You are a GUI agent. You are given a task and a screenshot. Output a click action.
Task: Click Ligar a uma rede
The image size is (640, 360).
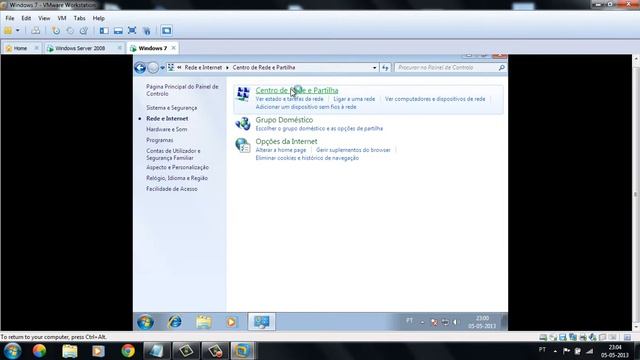pyautogui.click(x=354, y=99)
